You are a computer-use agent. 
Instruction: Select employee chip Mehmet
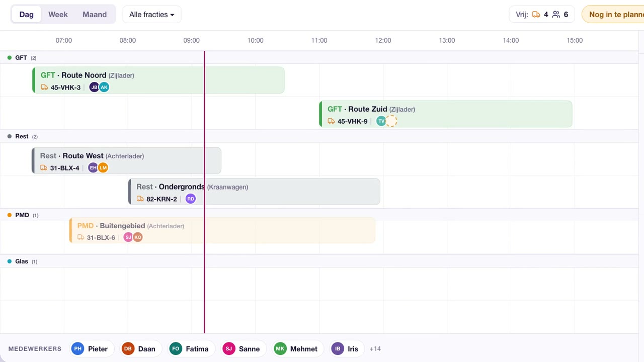[297, 349]
